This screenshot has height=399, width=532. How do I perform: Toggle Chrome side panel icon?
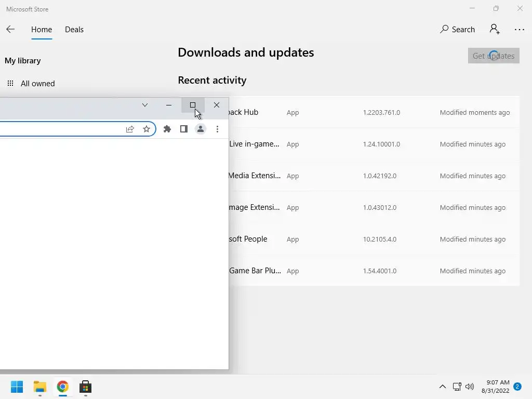pyautogui.click(x=184, y=129)
